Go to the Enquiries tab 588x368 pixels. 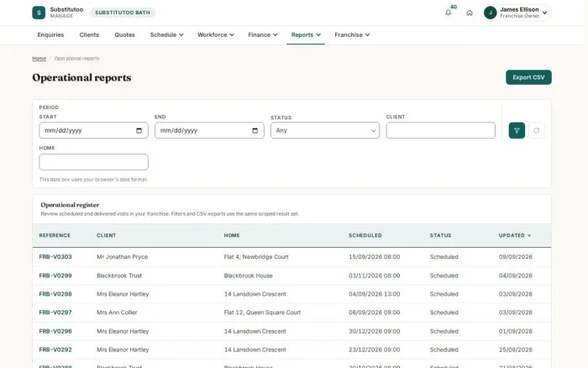(50, 35)
